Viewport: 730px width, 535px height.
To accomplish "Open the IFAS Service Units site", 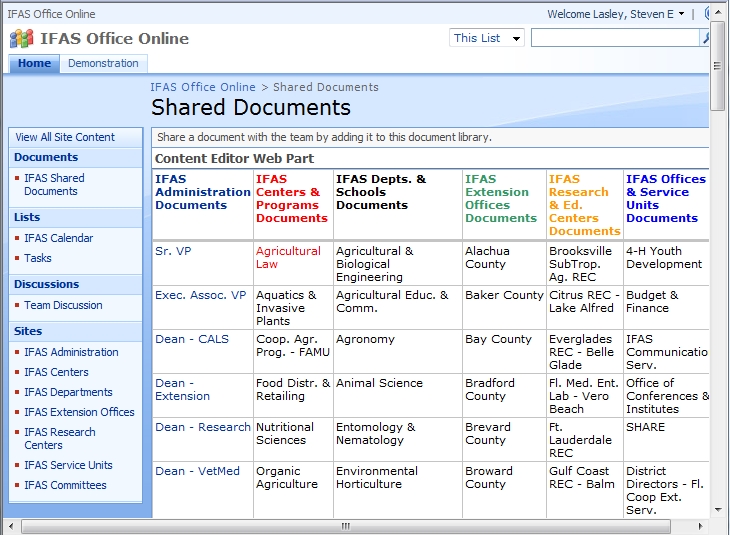I will (68, 466).
